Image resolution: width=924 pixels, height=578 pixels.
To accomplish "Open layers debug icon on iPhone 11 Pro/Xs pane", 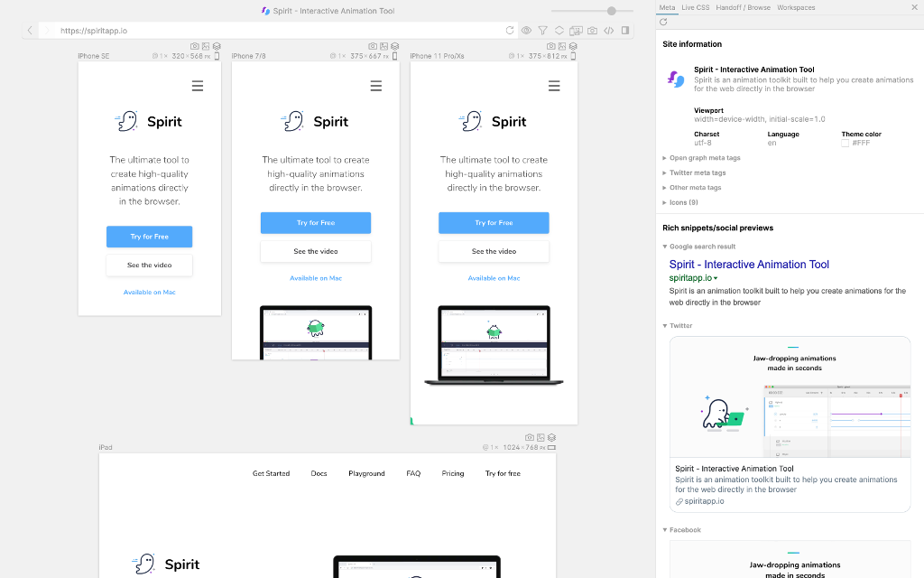I will 573,46.
